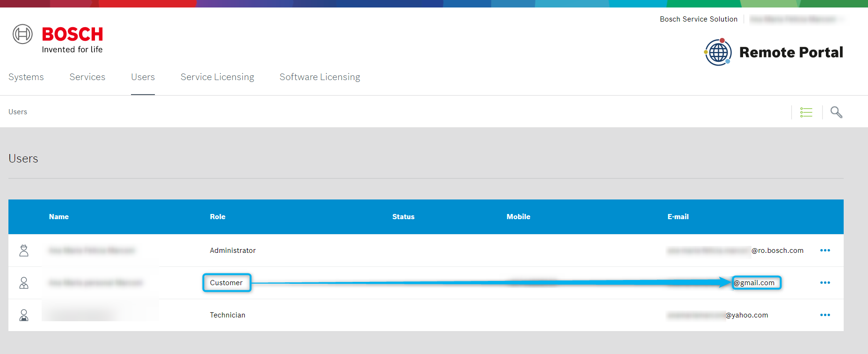Go to the Systems tab
Image resolution: width=868 pixels, height=354 pixels.
click(26, 77)
